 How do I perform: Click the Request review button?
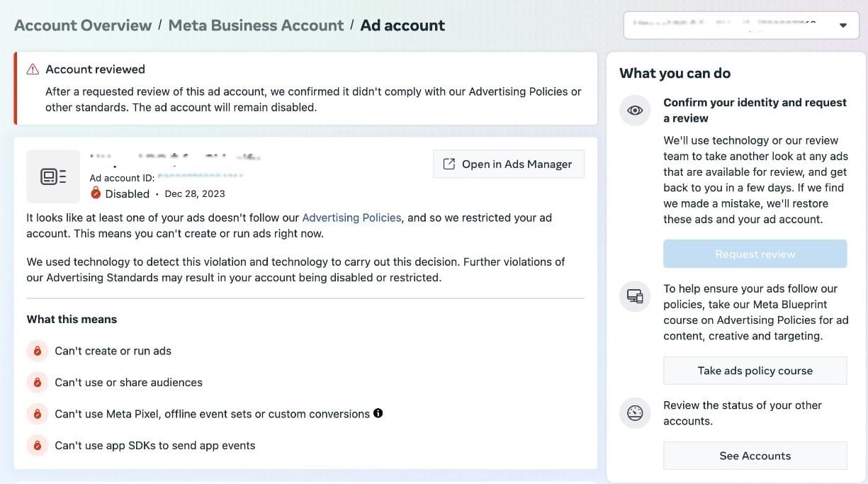click(x=755, y=254)
